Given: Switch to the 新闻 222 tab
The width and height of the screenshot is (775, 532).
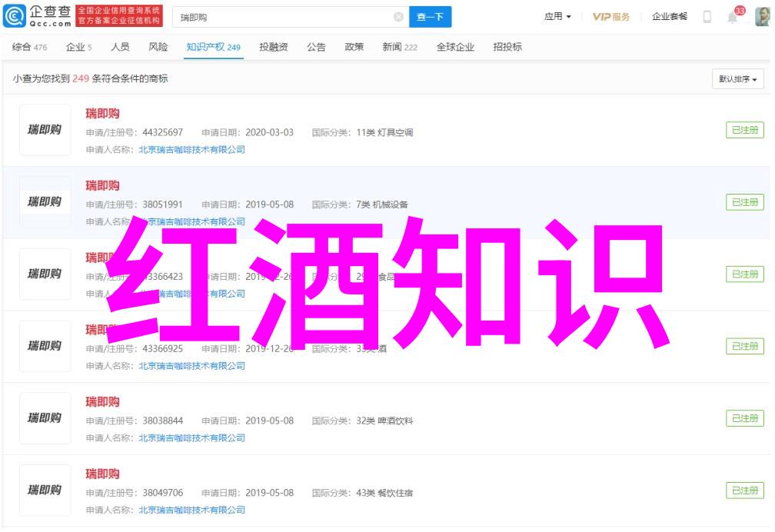Looking at the screenshot, I should tap(400, 48).
